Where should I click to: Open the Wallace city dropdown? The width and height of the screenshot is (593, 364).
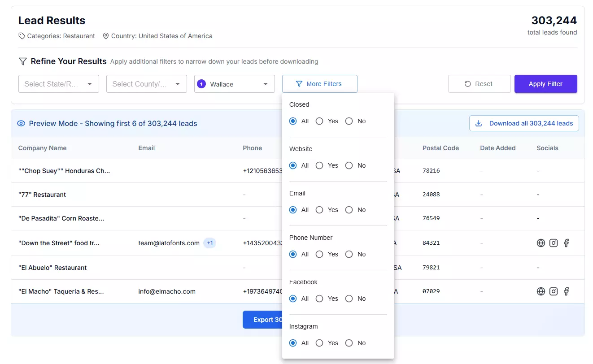point(235,84)
